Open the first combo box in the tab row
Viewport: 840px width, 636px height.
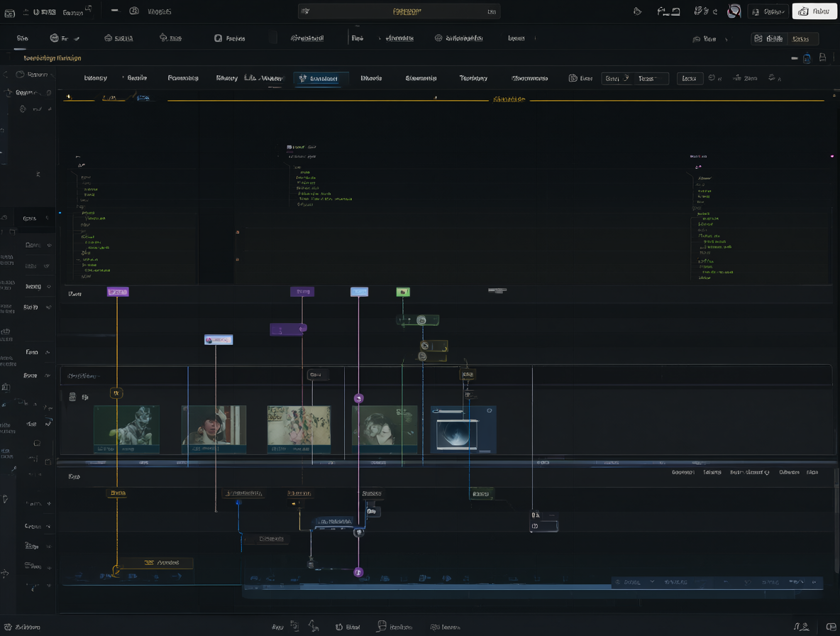click(x=617, y=79)
